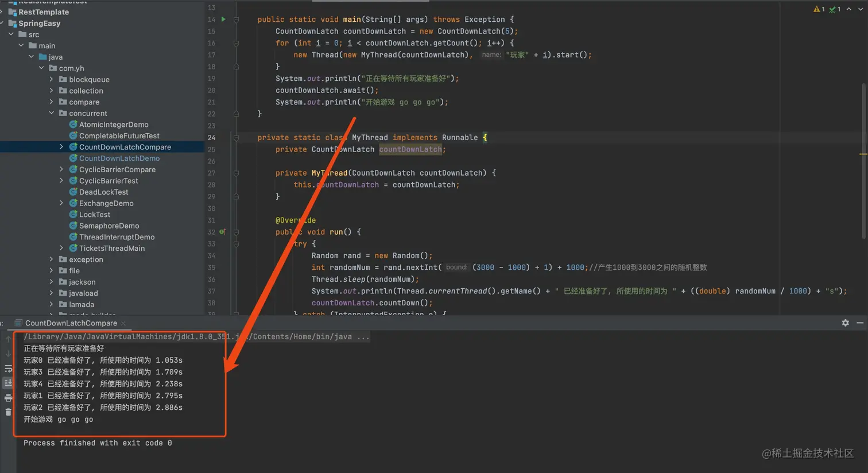Screen dimensions: 868x473
Task: Hide the Run tool window
Action: [860, 323]
